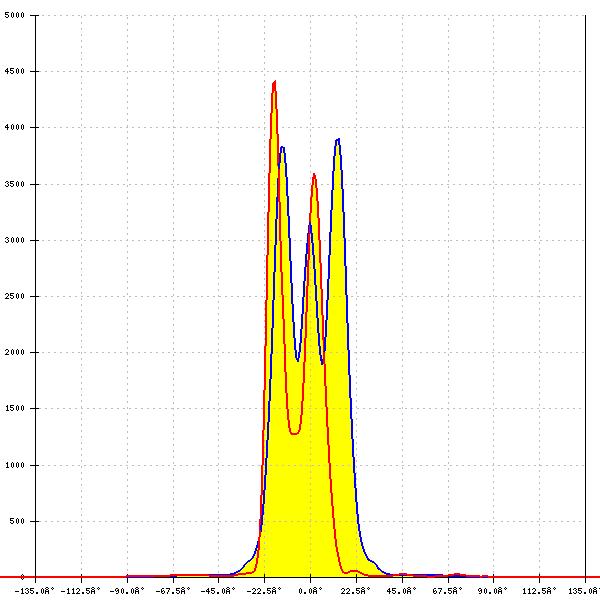Select the 4000 y-axis label

(15, 127)
